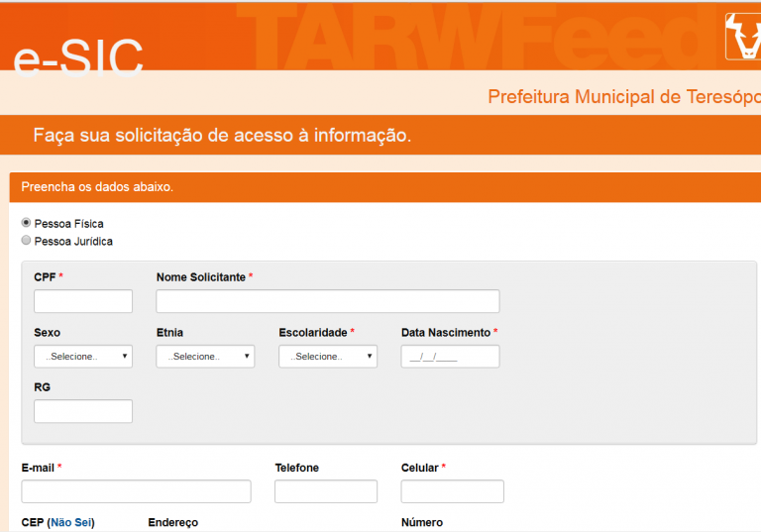Click the Endereço field label
This screenshot has width=761, height=532.
(173, 522)
